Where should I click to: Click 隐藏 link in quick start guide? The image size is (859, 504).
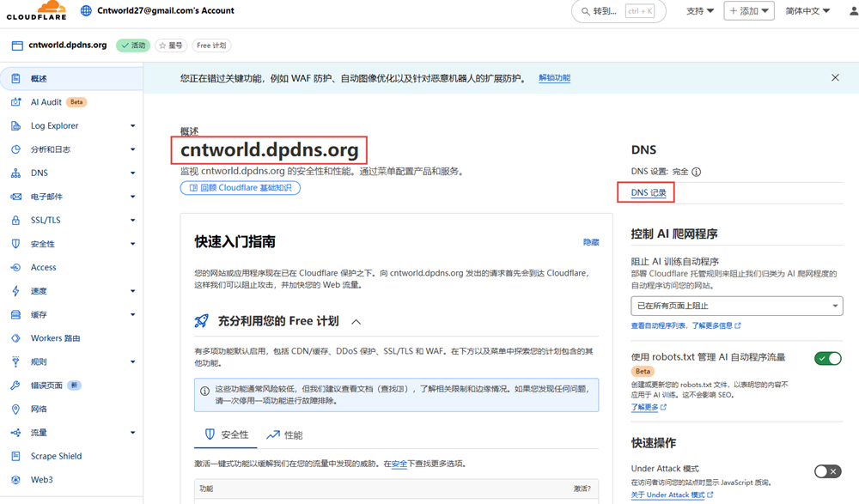click(x=591, y=242)
